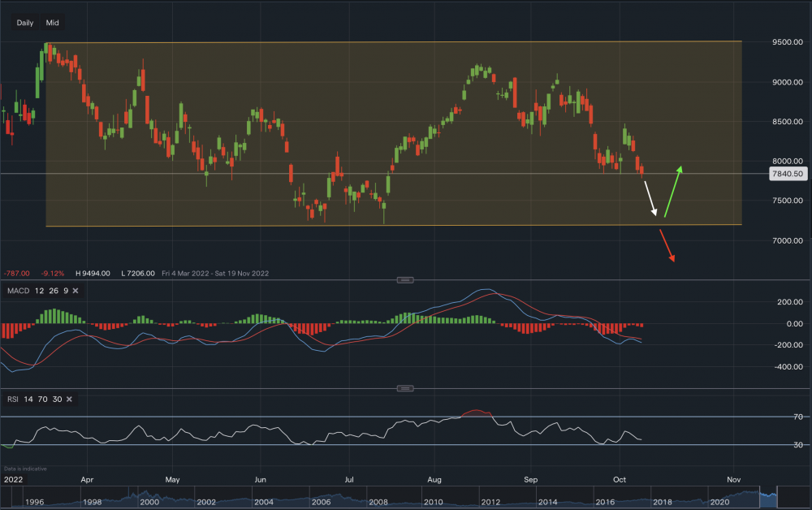The image size is (812, 510).
Task: Select the green upward arrow drawing
Action: 673,192
